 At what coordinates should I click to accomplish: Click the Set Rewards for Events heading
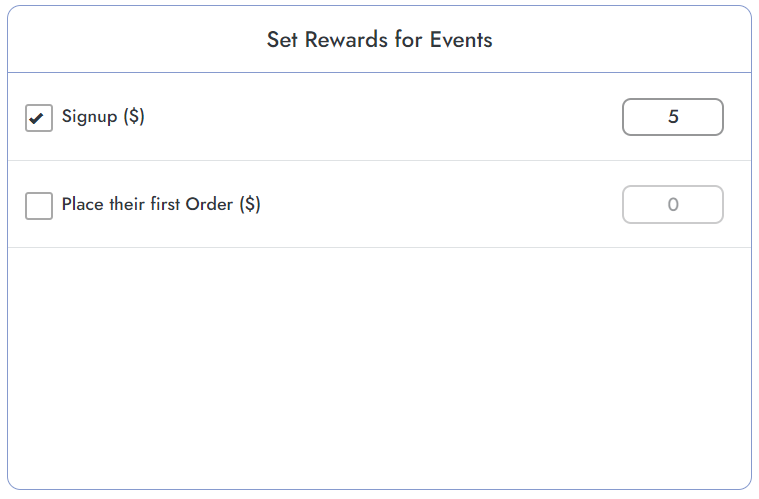click(379, 40)
